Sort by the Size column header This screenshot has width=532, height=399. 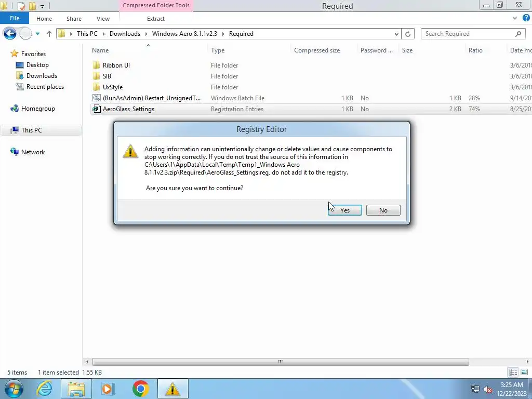point(407,50)
